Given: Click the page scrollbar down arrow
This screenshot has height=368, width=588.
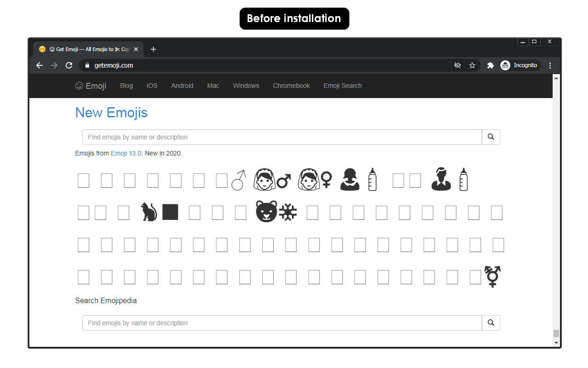Looking at the screenshot, I should tap(556, 343).
